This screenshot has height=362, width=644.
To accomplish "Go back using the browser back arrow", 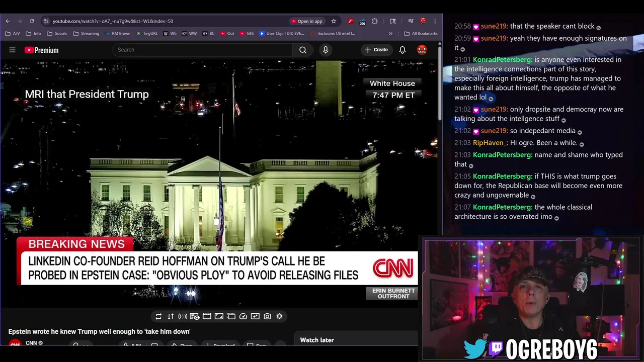I will pyautogui.click(x=8, y=21).
